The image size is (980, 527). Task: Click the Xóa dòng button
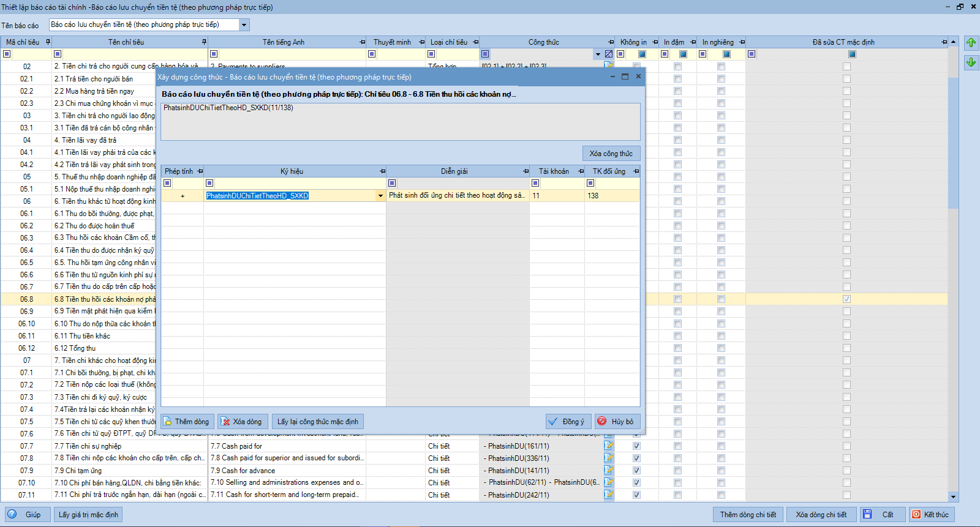click(x=243, y=422)
